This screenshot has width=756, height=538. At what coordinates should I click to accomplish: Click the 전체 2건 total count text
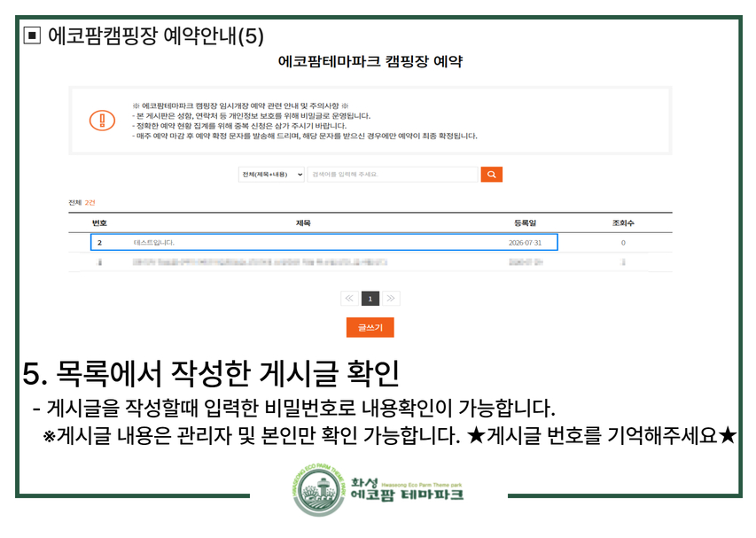pos(82,202)
